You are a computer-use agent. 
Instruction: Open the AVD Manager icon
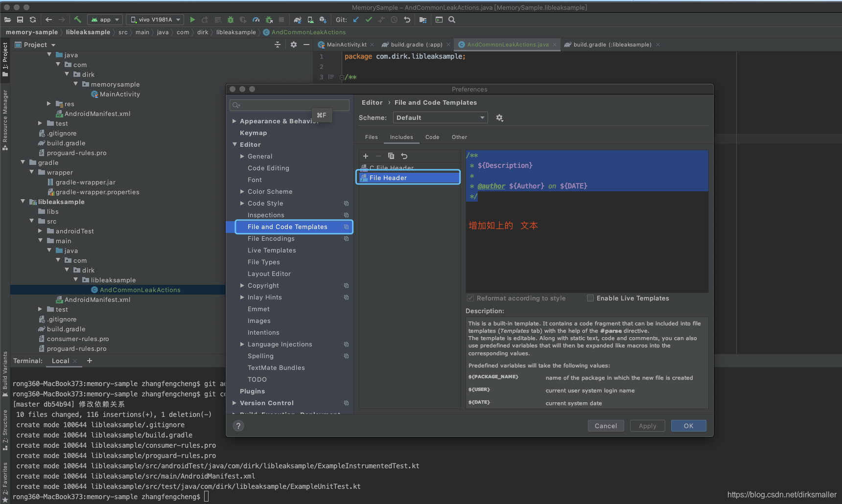pyautogui.click(x=310, y=20)
